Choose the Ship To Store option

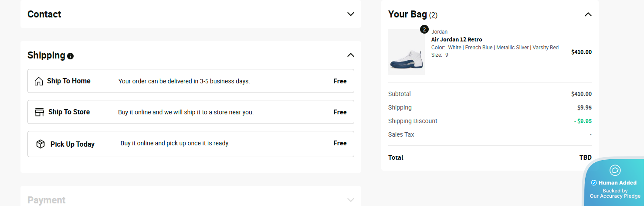click(x=190, y=112)
